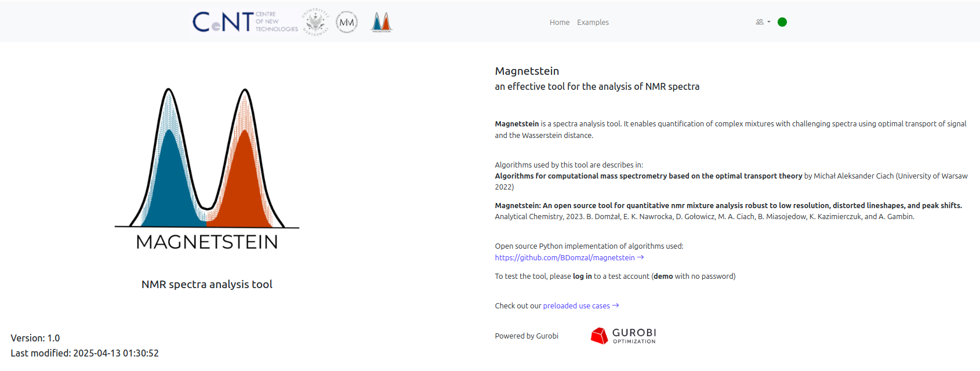Screen dimensions: 980x371
Task: Click the circular MM faculty logo
Action: pyautogui.click(x=347, y=22)
